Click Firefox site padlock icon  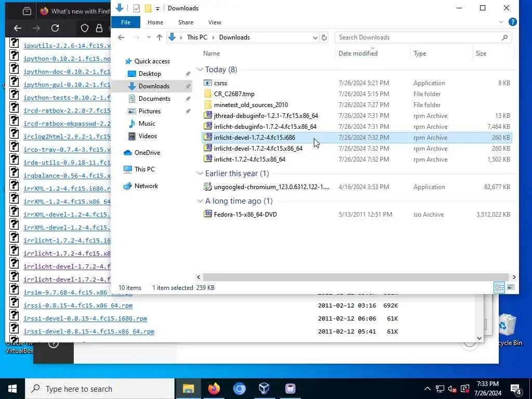(x=99, y=28)
